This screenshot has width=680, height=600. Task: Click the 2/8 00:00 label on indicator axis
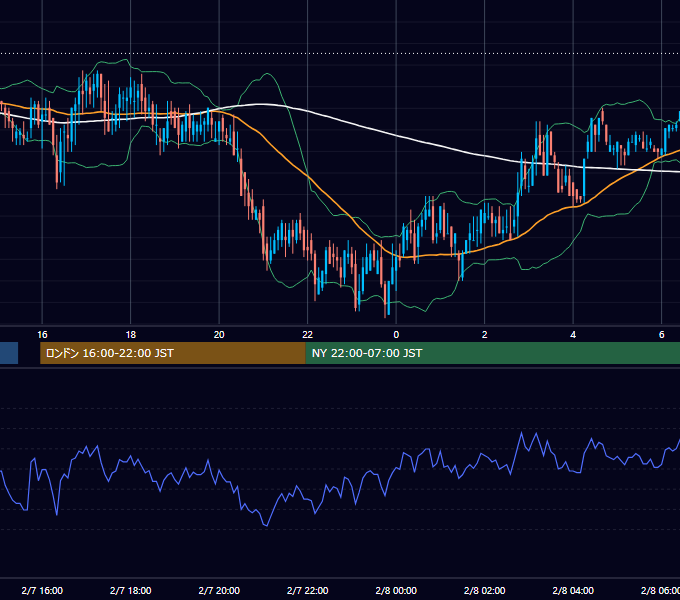[396, 590]
